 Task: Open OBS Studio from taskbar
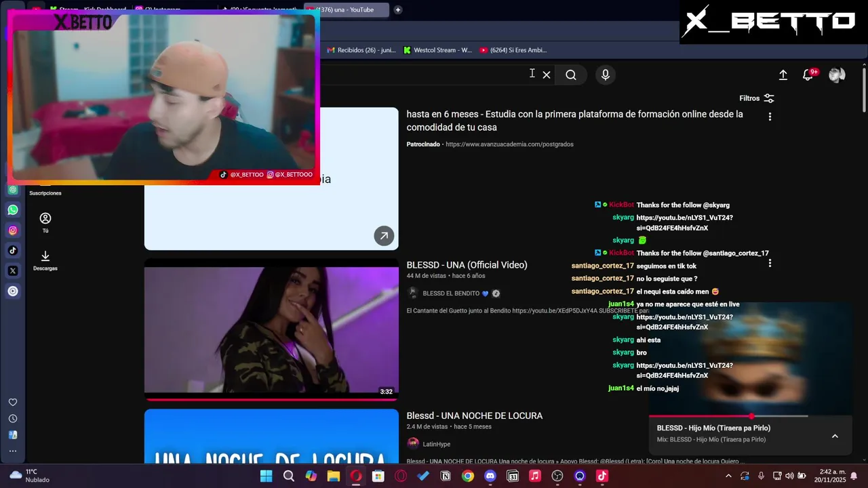tap(557, 476)
